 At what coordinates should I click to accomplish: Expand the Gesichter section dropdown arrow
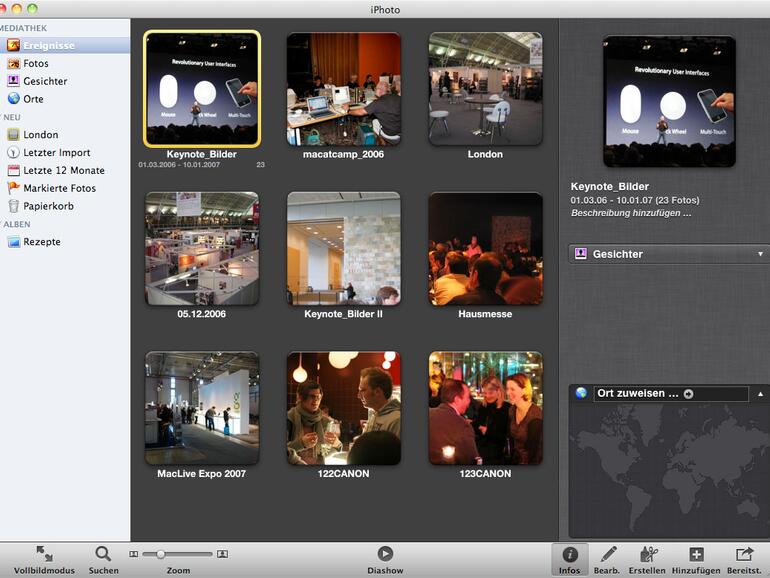[x=760, y=254]
